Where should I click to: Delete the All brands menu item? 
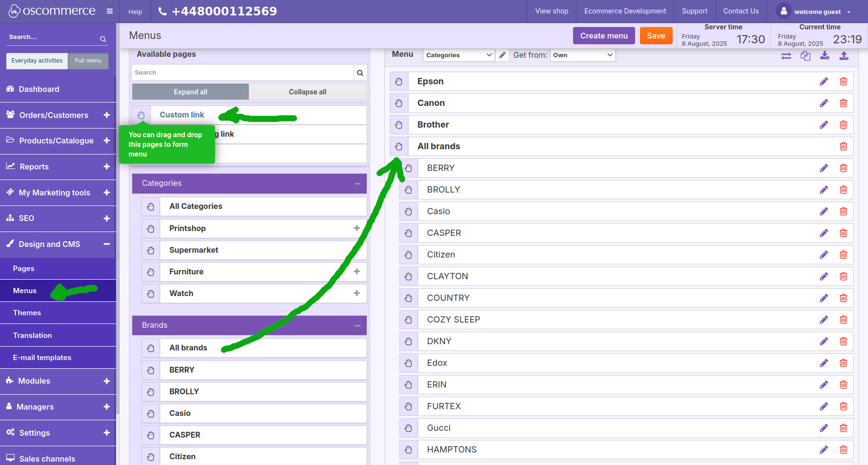coord(843,146)
